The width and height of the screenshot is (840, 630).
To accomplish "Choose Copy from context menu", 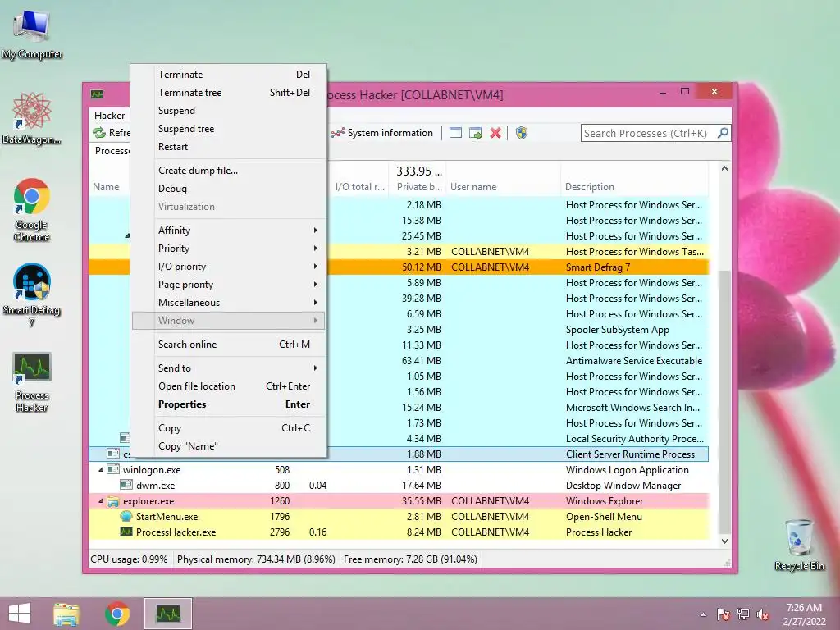I will pos(230,428).
